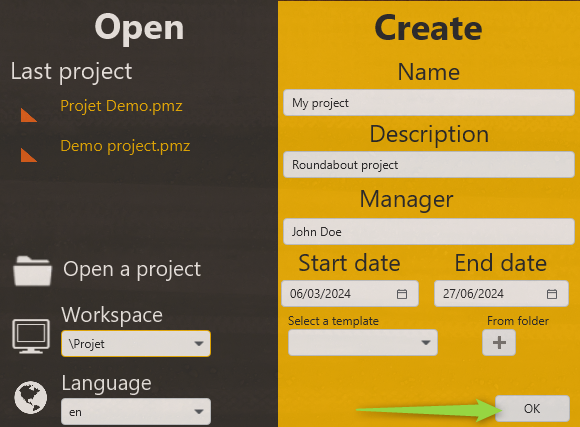
Task: Open the Start date calendar picker icon
Action: [x=402, y=294]
